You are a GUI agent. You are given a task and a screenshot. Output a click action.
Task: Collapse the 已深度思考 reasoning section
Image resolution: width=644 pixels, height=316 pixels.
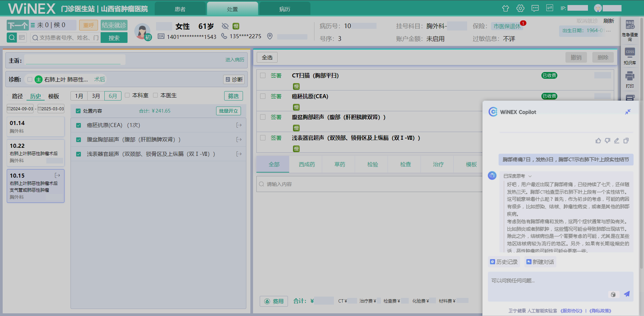coord(530,176)
